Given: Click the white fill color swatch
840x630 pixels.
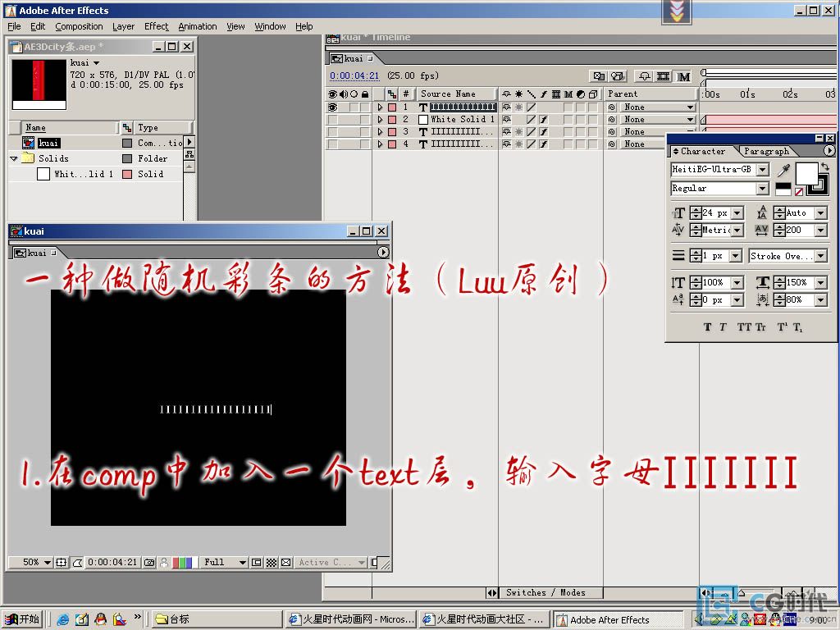Looking at the screenshot, I should (806, 173).
